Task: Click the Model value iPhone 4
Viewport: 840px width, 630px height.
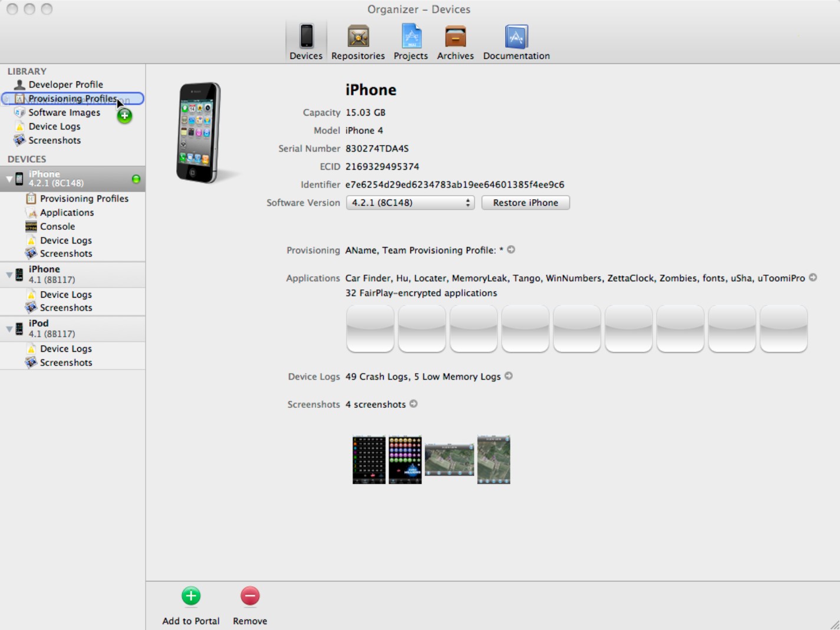Action: 364,130
